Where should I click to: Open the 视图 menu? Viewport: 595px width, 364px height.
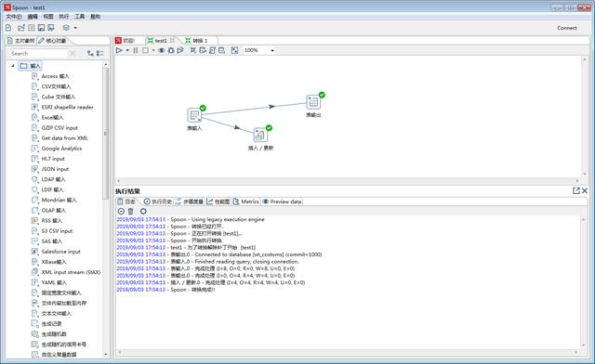coord(48,17)
